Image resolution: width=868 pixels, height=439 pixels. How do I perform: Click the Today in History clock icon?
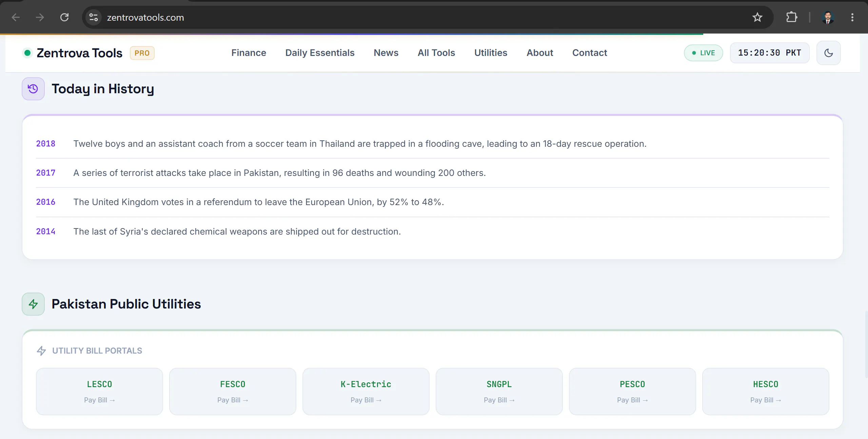click(x=33, y=89)
